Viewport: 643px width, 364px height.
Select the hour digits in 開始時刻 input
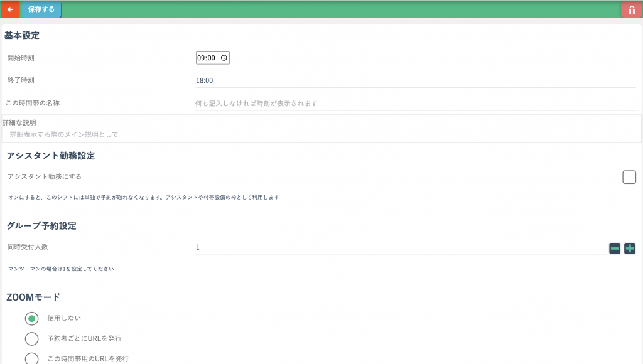coord(202,58)
